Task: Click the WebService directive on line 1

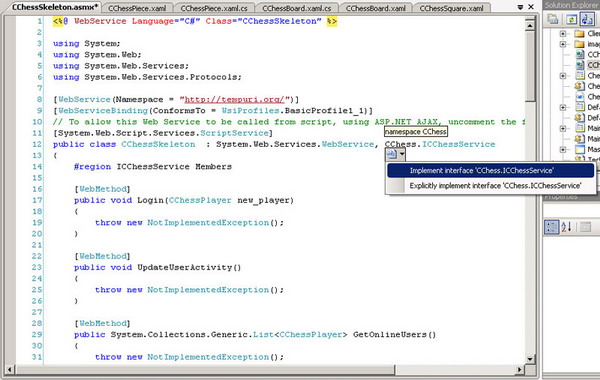Action: click(100, 21)
